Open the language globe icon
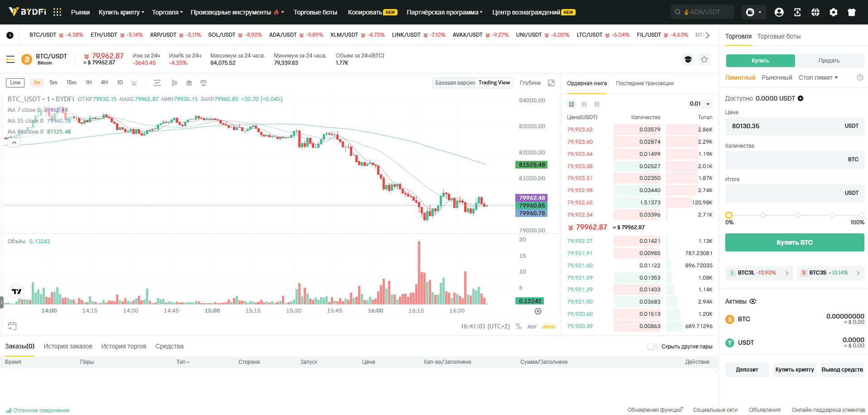 point(815,12)
